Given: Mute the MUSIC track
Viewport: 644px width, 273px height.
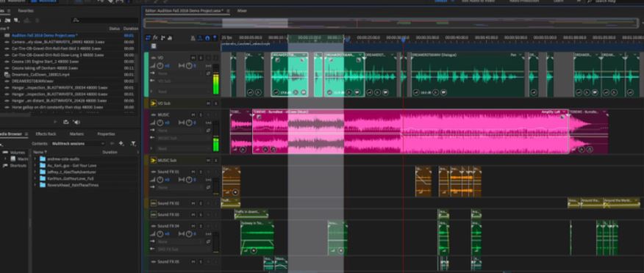Looking at the screenshot, I should [x=193, y=114].
